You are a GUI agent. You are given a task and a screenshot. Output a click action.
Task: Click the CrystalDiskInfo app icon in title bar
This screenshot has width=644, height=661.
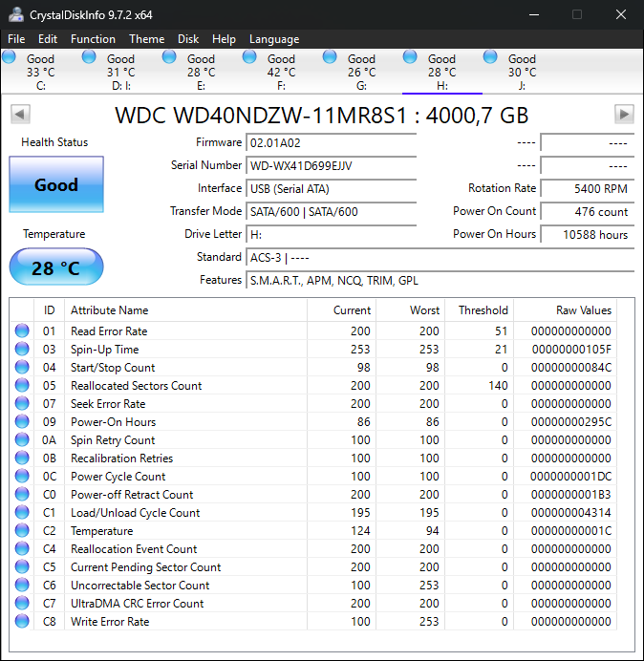coord(16,14)
